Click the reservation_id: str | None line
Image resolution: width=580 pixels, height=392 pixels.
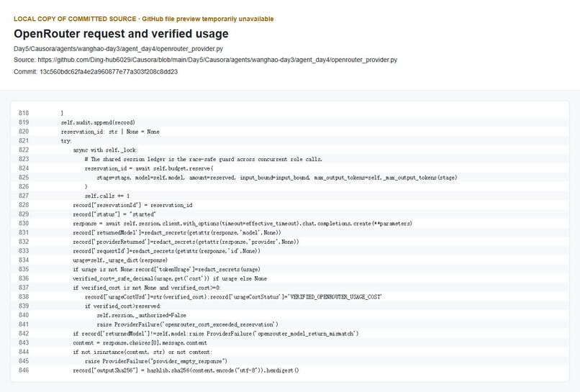coord(110,132)
